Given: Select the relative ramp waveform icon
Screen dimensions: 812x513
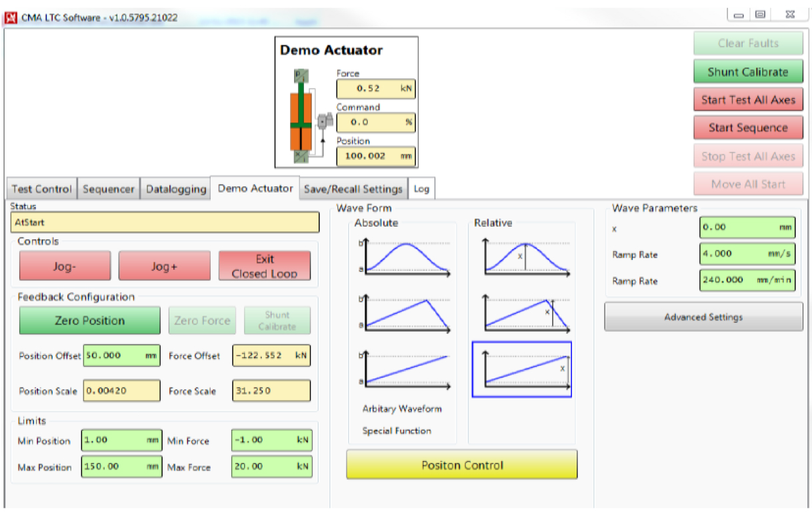Looking at the screenshot, I should (x=521, y=369).
